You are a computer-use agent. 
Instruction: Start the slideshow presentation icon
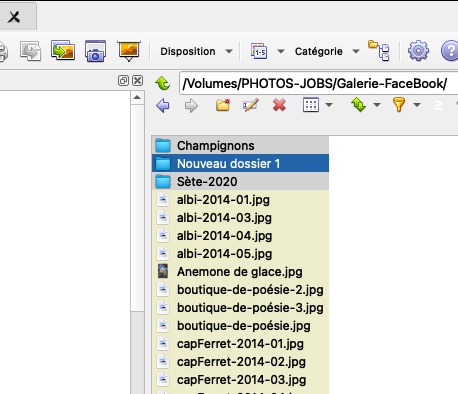(129, 51)
